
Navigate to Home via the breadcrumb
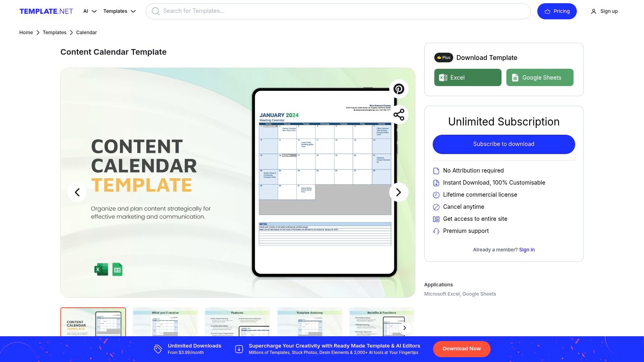click(x=26, y=32)
